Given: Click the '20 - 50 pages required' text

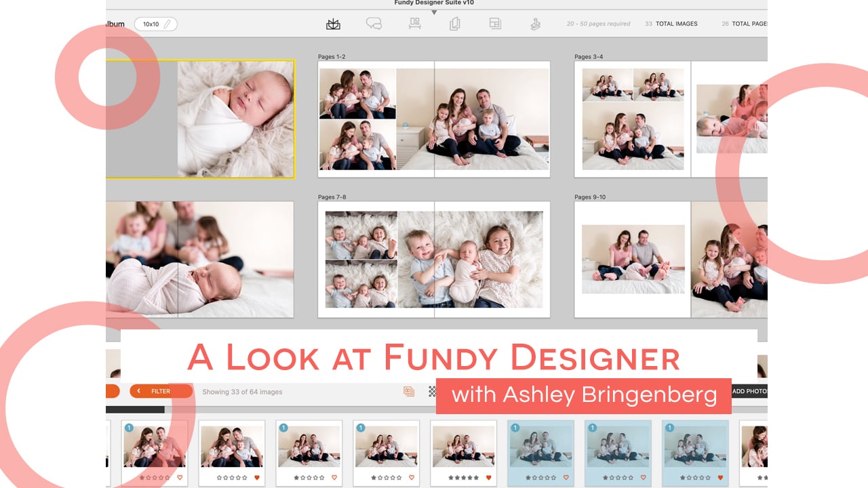Looking at the screenshot, I should coord(599,24).
